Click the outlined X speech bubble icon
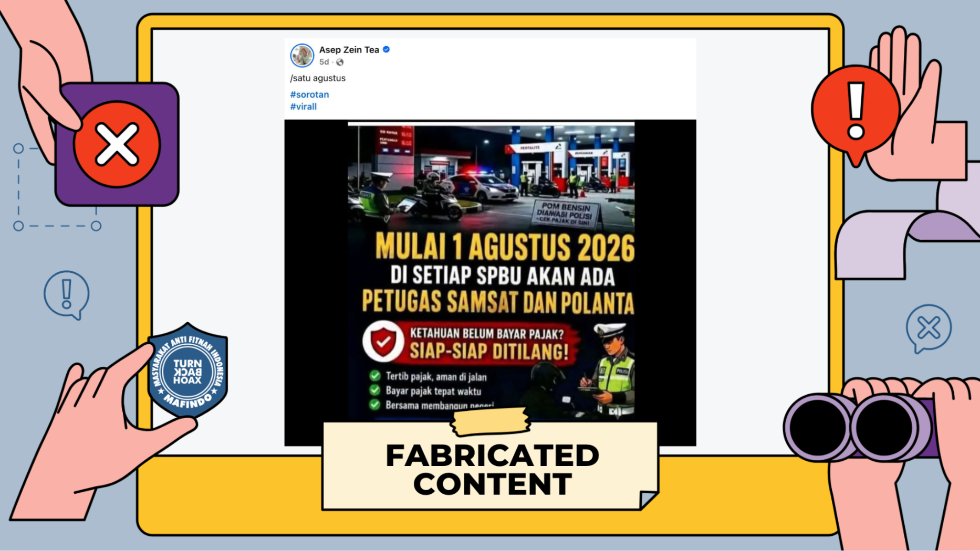The image size is (980, 551). 929,329
